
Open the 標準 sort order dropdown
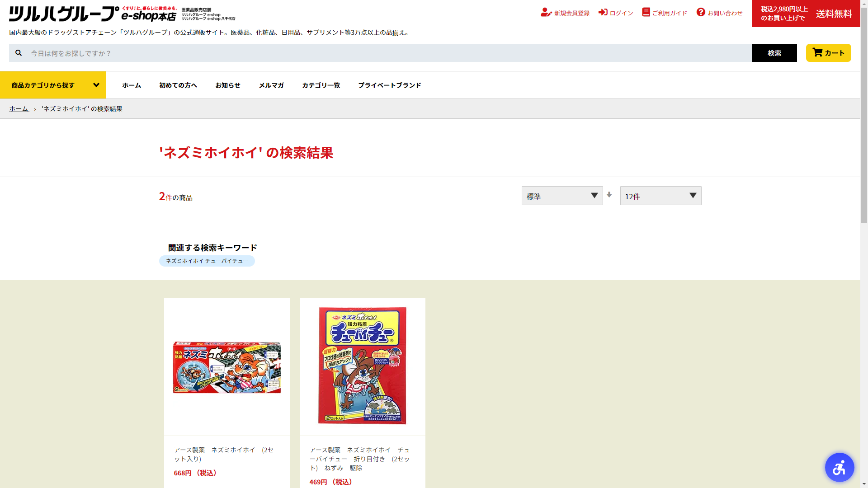tap(562, 196)
